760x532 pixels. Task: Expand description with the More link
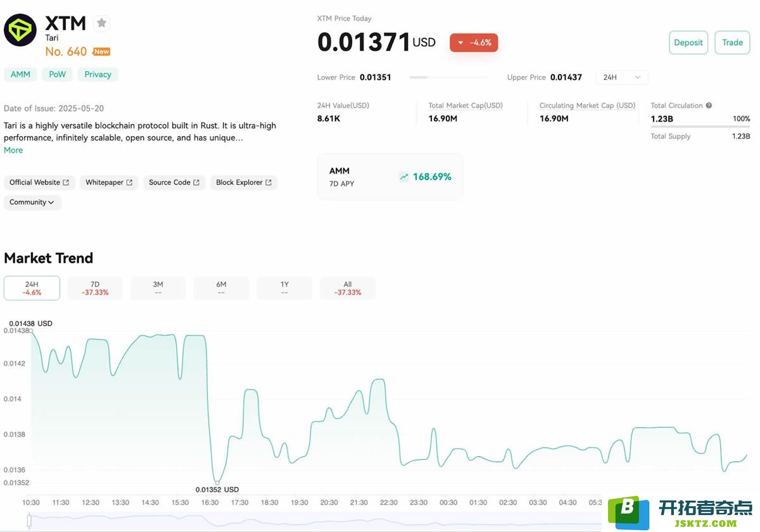(13, 150)
